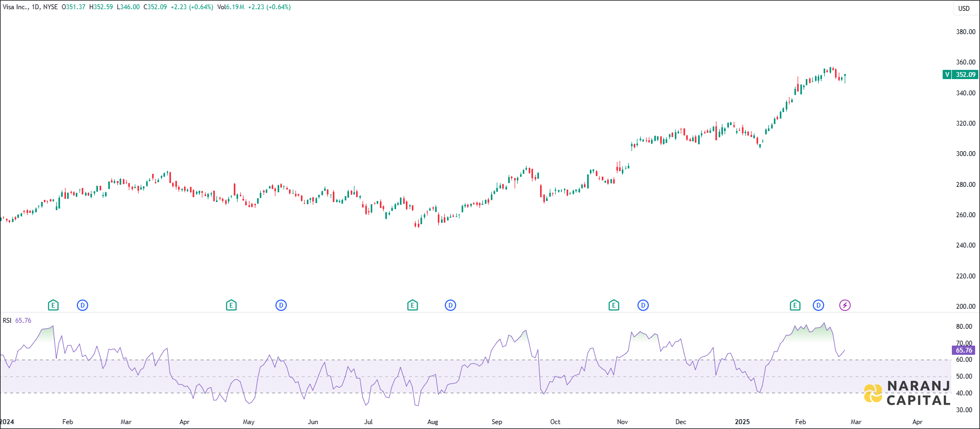Click the 300.00 price axis label
The image size is (980, 429).
click(x=965, y=154)
